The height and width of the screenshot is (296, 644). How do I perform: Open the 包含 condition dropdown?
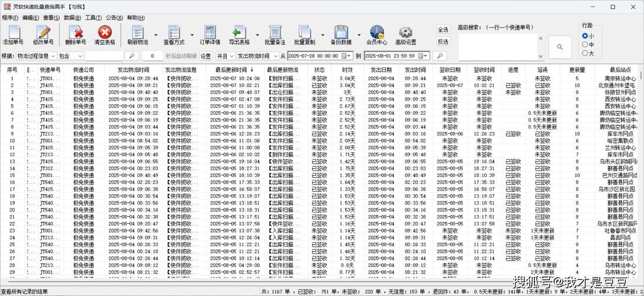coord(70,56)
